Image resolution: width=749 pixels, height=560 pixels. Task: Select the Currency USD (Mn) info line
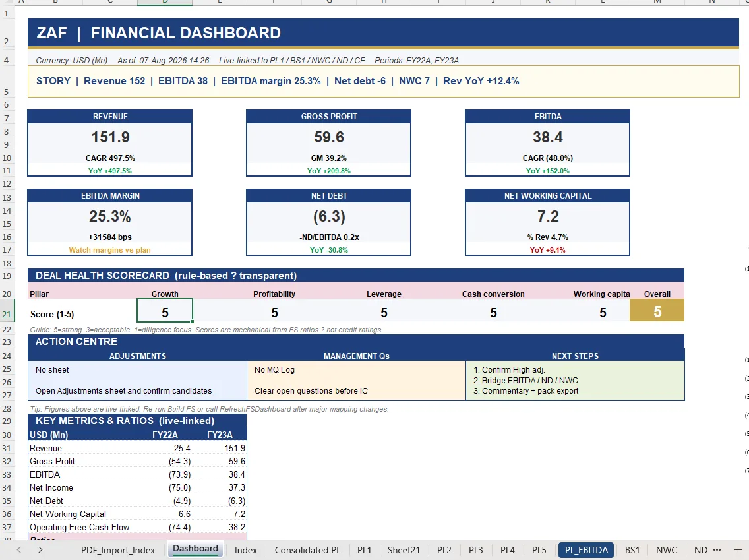point(247,60)
